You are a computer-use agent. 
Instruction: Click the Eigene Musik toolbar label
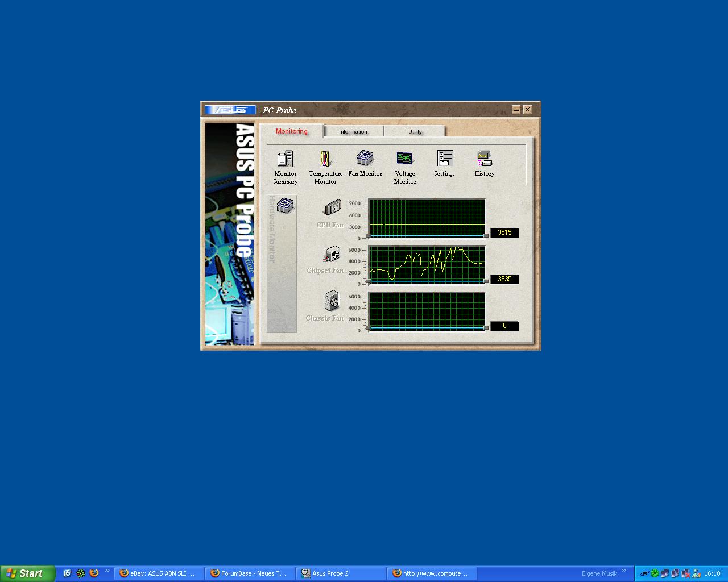[599, 573]
